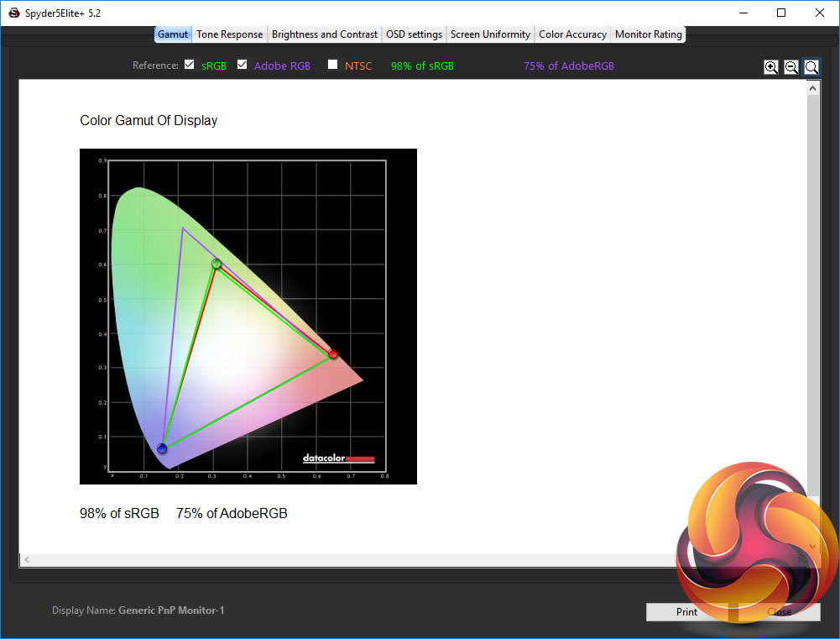Click the vertical scrollbar up arrow

point(813,87)
